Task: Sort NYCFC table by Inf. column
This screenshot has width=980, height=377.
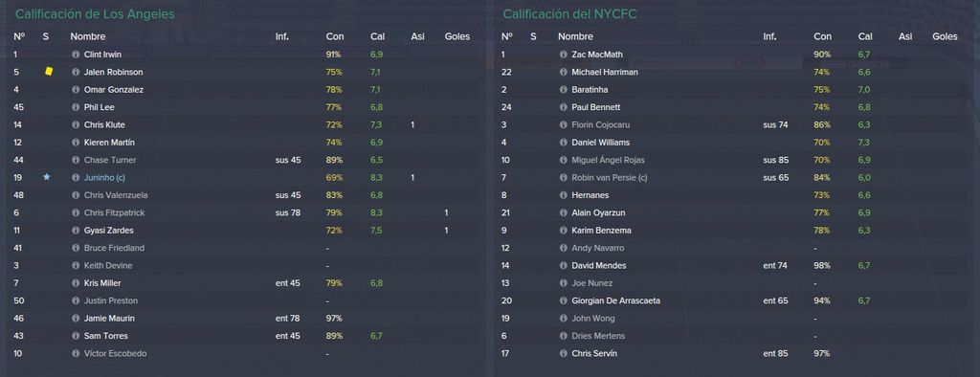Action: click(x=769, y=37)
